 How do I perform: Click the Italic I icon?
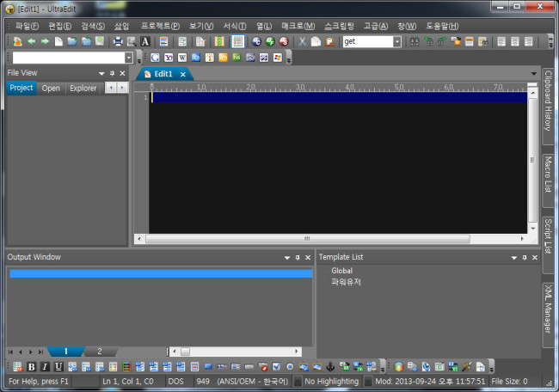pos(45,367)
